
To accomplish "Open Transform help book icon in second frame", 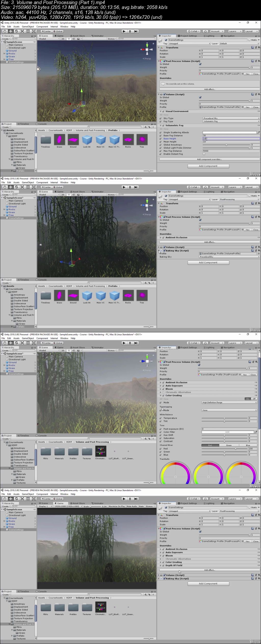I will tap(252, 204).
